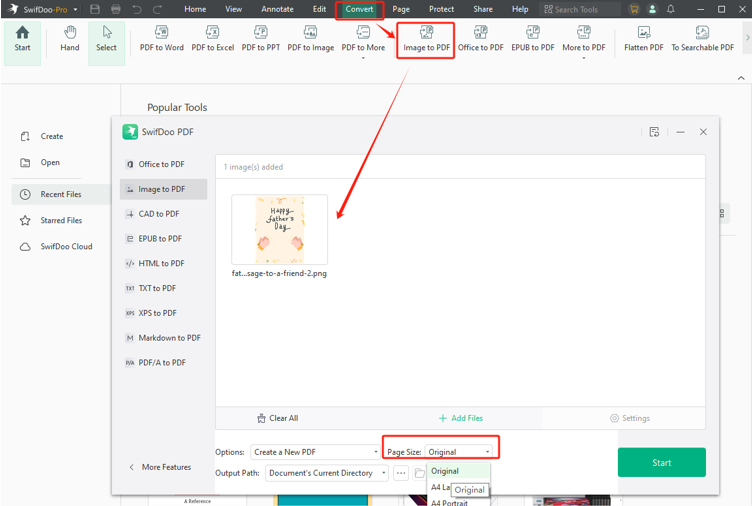The height and width of the screenshot is (506, 752).
Task: Click the Flatten PDF tool
Action: 644,39
